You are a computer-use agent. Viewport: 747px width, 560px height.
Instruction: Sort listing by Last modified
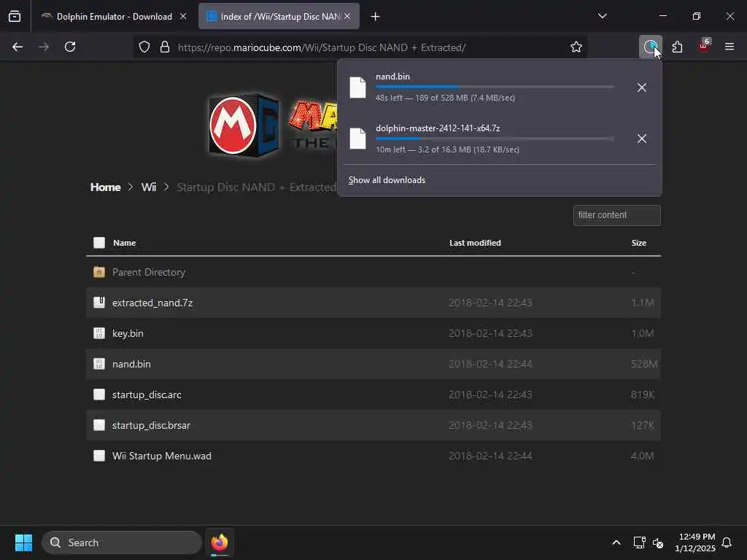click(x=475, y=243)
